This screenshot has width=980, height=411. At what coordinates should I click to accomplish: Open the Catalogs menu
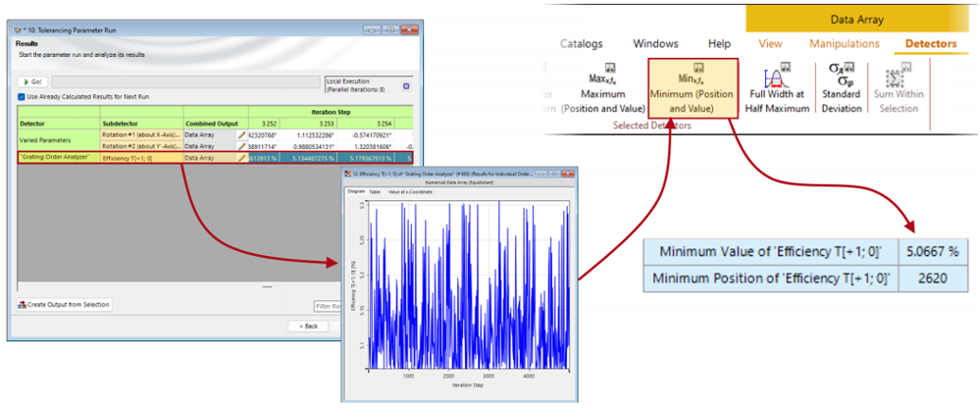point(582,44)
